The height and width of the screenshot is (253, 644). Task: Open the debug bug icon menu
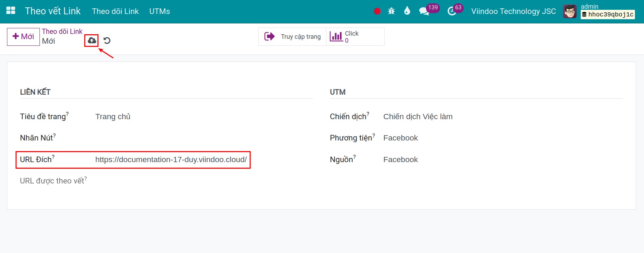(x=391, y=11)
